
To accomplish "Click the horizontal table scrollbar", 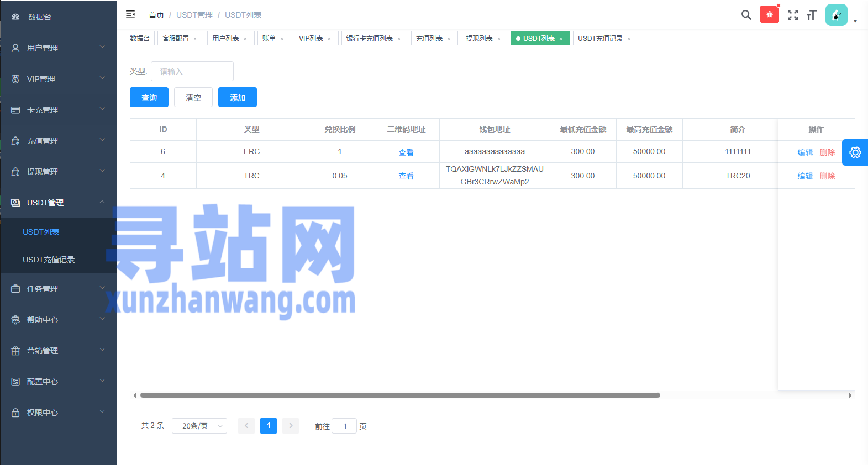I will (400, 395).
